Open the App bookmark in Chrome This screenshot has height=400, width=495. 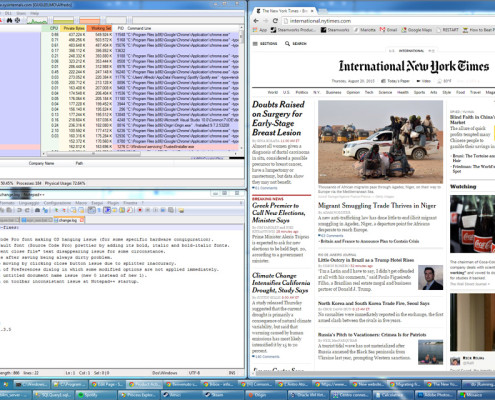click(260, 30)
